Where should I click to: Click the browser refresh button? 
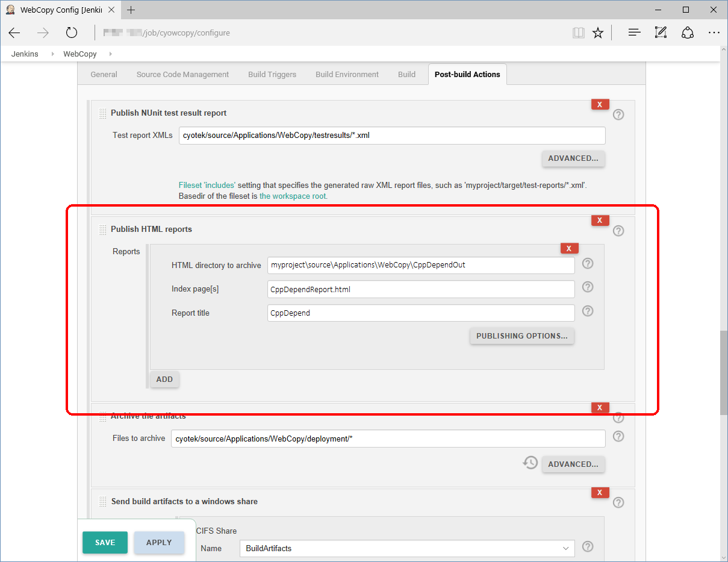click(72, 33)
